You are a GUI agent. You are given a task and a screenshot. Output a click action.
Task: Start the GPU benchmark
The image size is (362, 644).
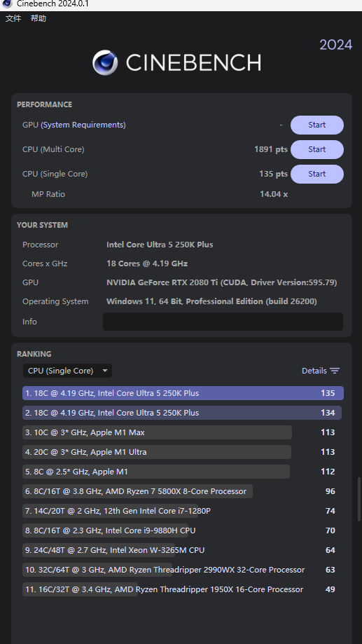point(317,125)
